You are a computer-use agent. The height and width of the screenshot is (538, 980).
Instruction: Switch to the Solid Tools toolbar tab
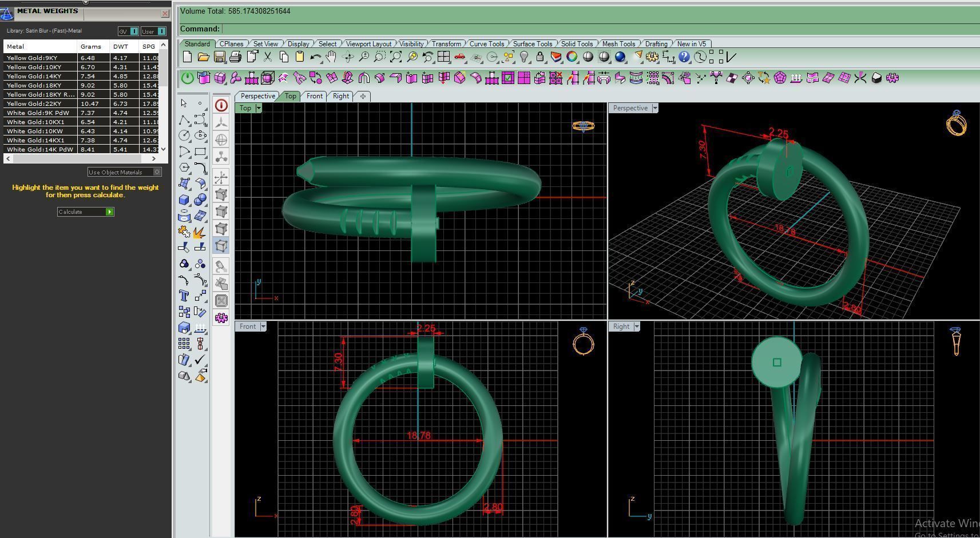coord(577,44)
